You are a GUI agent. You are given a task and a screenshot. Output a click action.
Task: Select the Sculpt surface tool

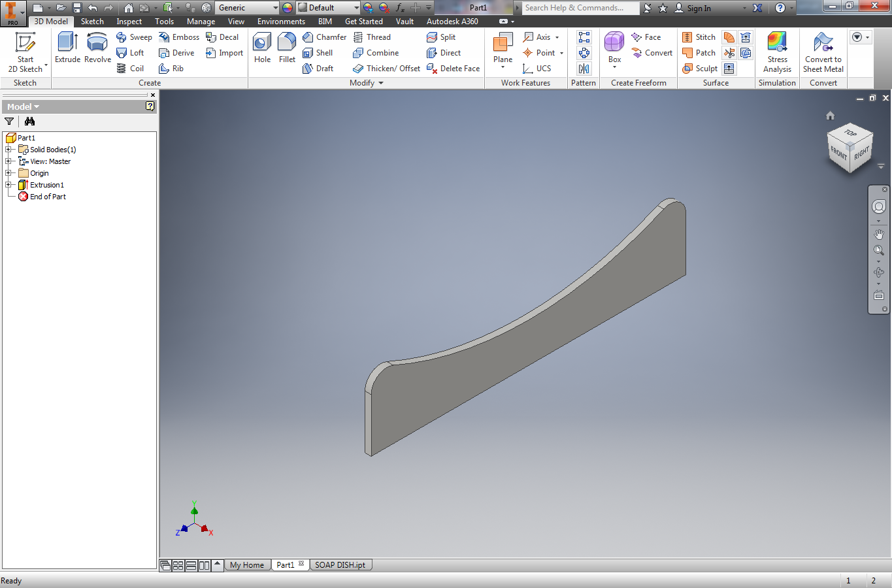pos(700,69)
